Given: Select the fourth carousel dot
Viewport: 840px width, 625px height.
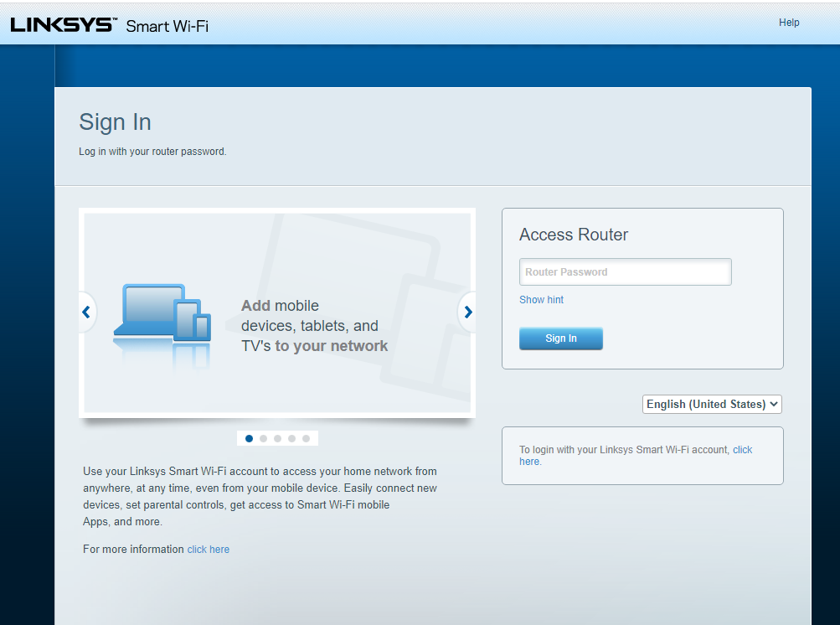Looking at the screenshot, I should click(291, 438).
